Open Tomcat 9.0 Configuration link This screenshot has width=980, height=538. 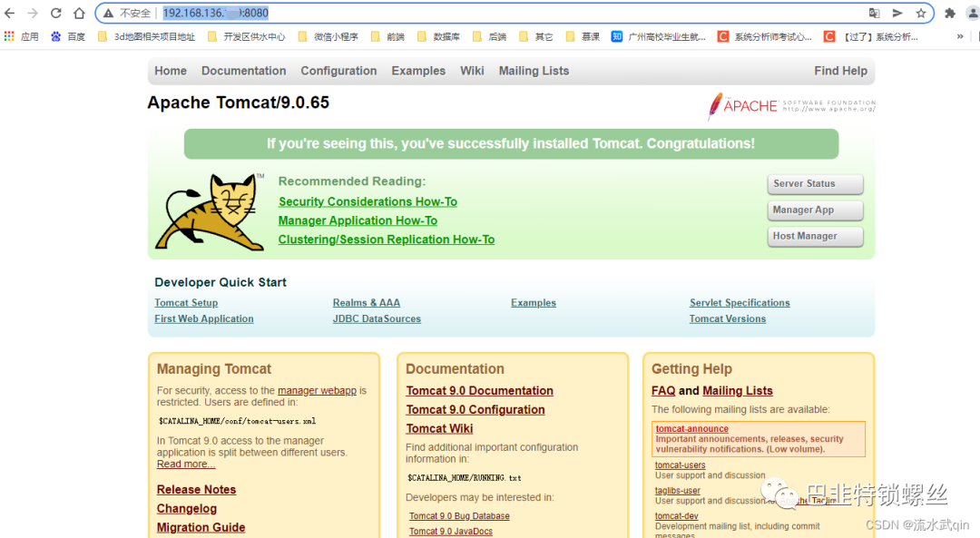click(475, 409)
